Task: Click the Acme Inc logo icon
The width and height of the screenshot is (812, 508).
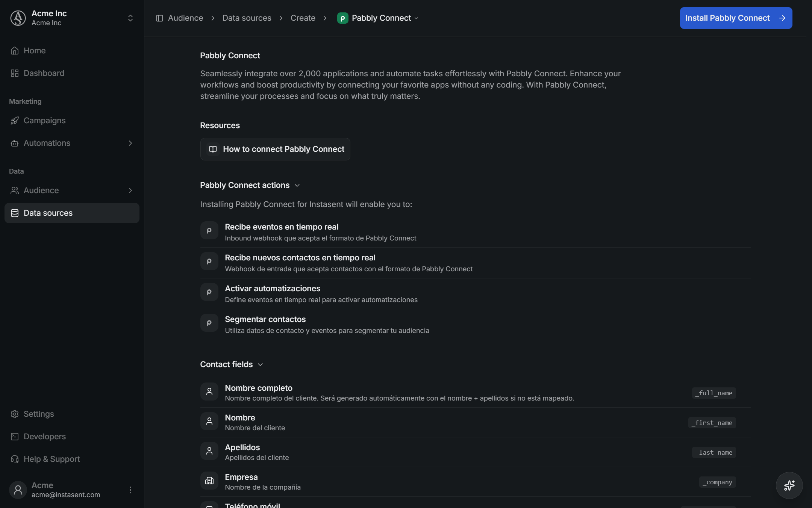Action: [18, 18]
